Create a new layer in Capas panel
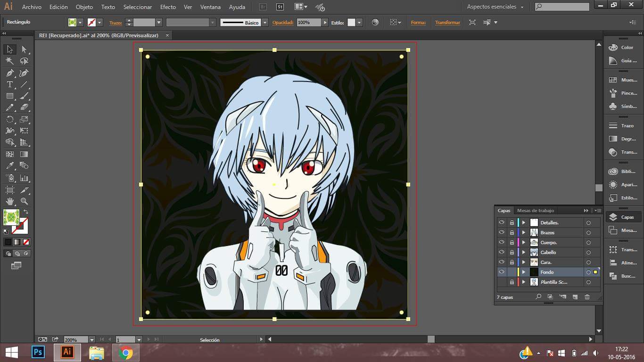Image resolution: width=644 pixels, height=362 pixels. point(575,297)
